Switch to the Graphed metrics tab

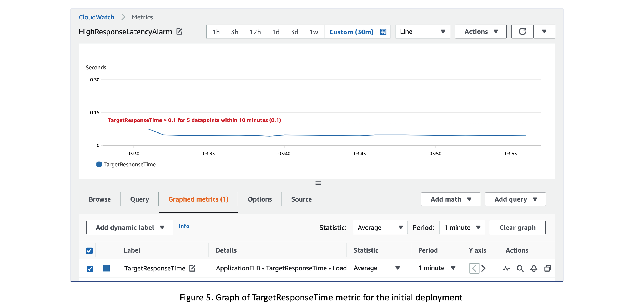[198, 199]
